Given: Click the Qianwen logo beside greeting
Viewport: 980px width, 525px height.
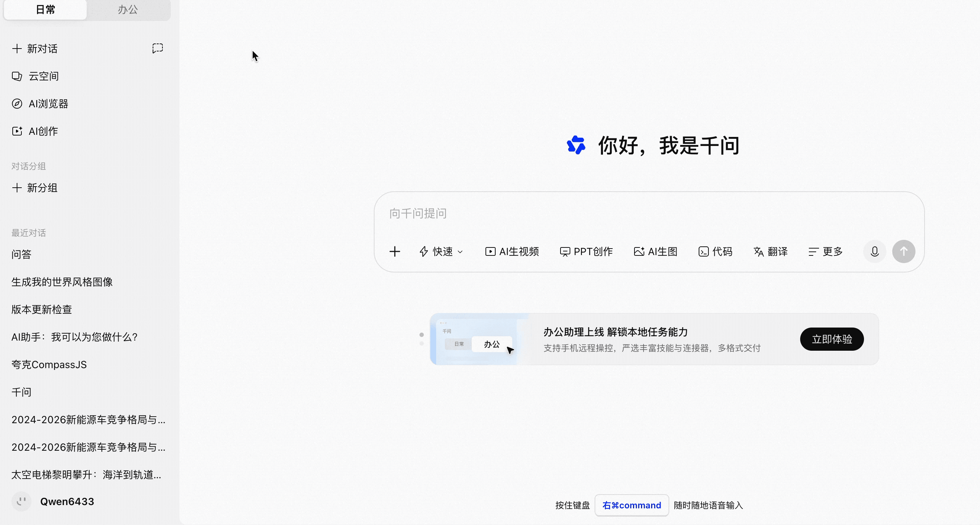Looking at the screenshot, I should tap(576, 145).
